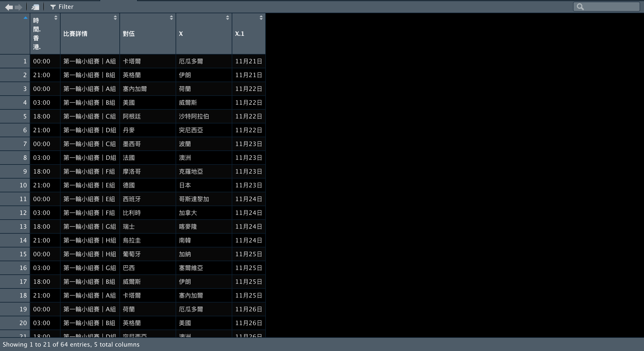644x351 pixels.
Task: Click cell 伊朗 in row 2
Action: pos(204,75)
